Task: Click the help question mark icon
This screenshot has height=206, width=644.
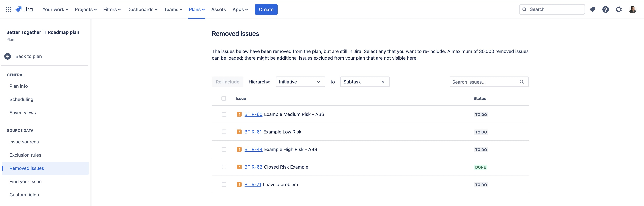Action: [606, 9]
